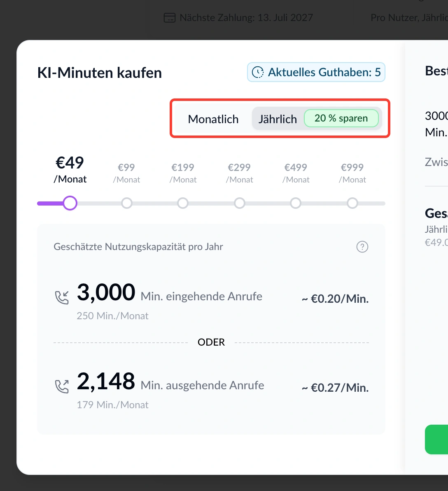The width and height of the screenshot is (448, 491).
Task: Move slider to the €199 stop
Action: (x=183, y=203)
